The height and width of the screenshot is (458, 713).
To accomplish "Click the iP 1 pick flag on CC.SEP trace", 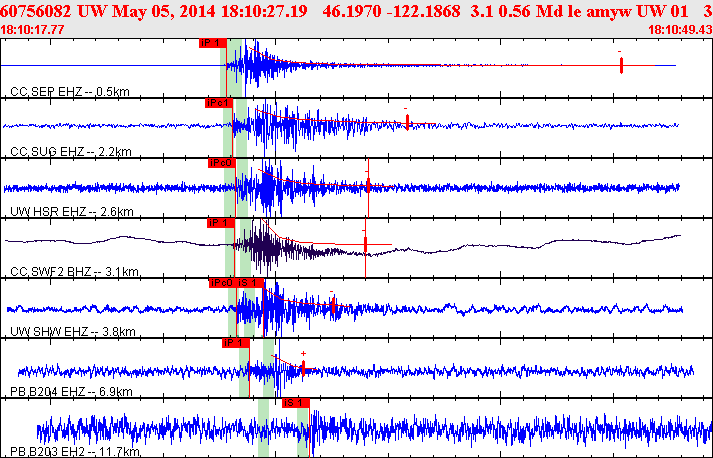I will click(212, 43).
